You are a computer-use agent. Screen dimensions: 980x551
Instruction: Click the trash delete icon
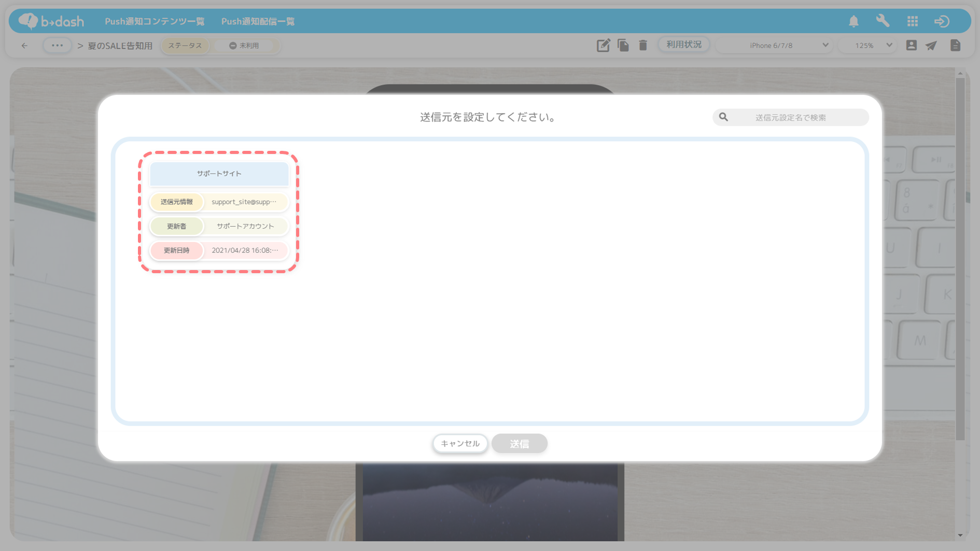click(x=643, y=45)
